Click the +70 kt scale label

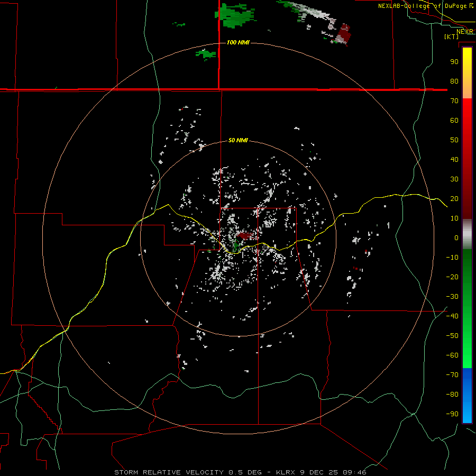(454, 101)
